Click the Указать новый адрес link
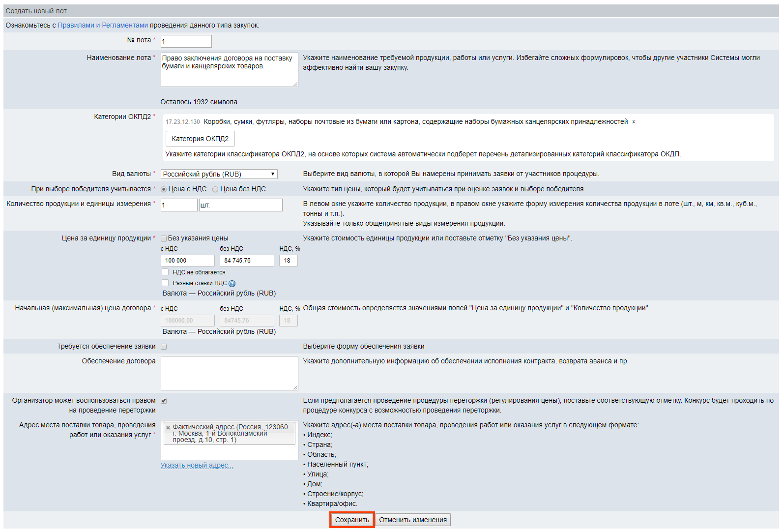 (197, 465)
